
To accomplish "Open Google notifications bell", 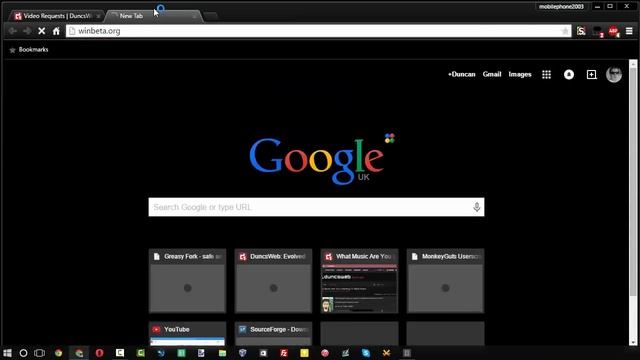I will coord(569,74).
